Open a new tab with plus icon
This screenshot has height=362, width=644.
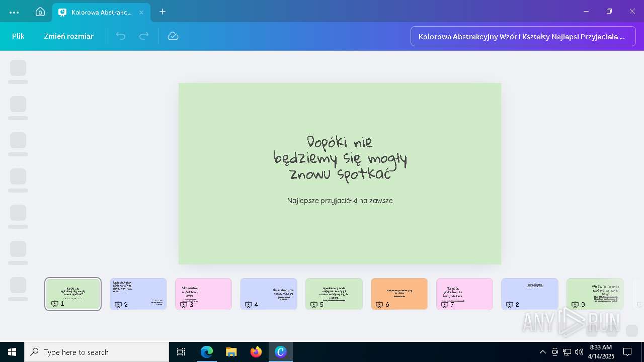[x=163, y=12]
